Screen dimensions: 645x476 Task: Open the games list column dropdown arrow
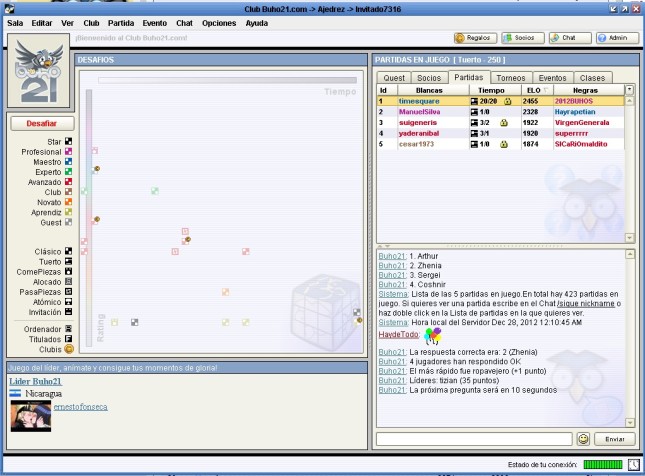[x=629, y=89]
